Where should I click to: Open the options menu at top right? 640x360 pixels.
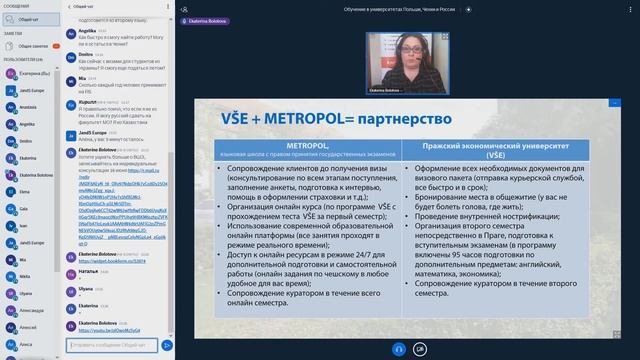pos(630,9)
